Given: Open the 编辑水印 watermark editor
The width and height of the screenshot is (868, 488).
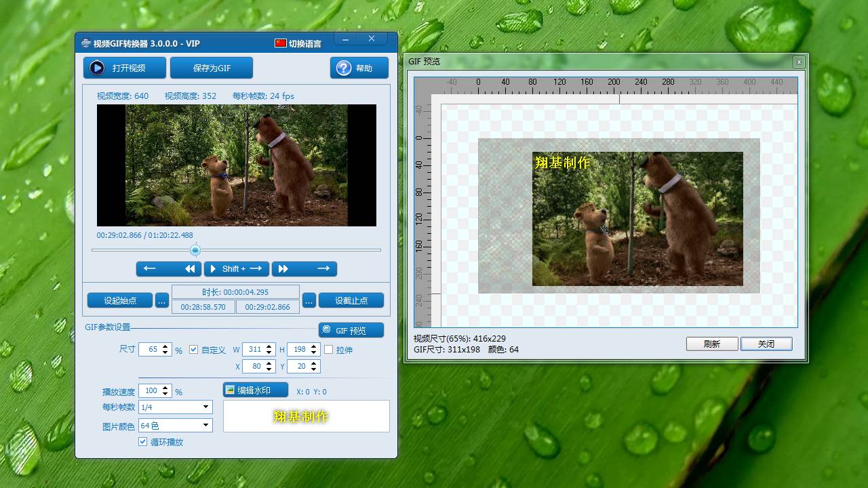Looking at the screenshot, I should tap(255, 390).
